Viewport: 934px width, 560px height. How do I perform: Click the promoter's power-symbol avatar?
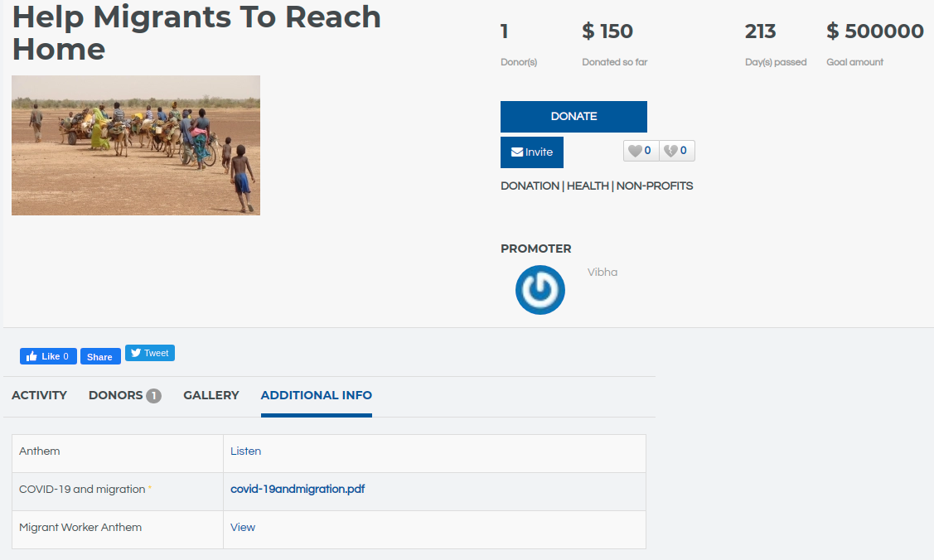pos(540,290)
